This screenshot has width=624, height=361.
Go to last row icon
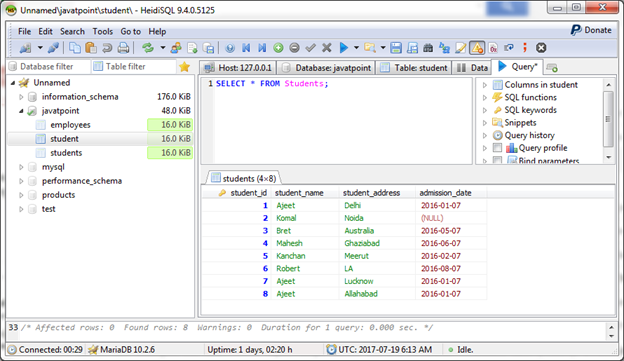262,48
